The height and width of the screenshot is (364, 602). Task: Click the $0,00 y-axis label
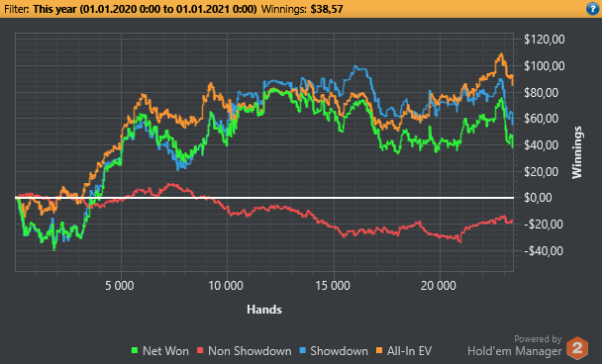tap(539, 198)
